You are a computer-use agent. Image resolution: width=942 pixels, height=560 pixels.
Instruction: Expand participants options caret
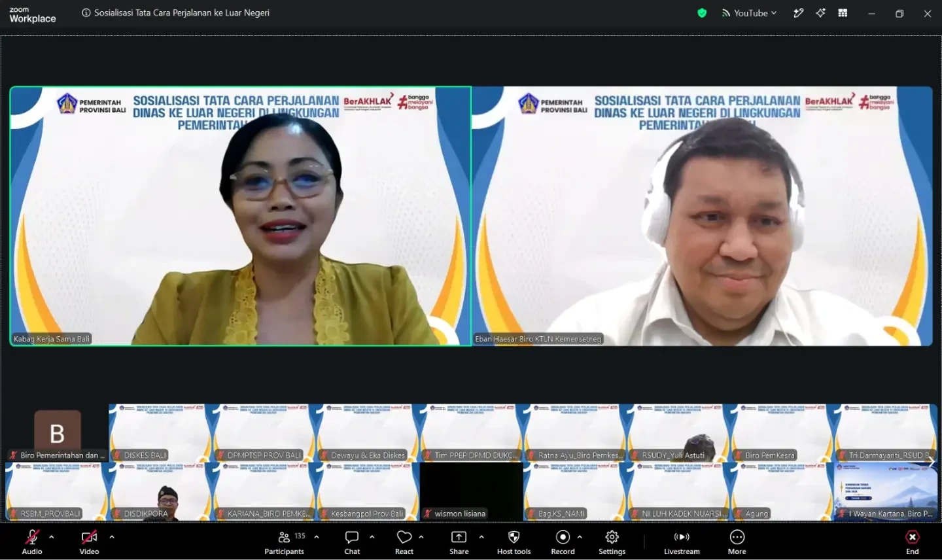317,536
